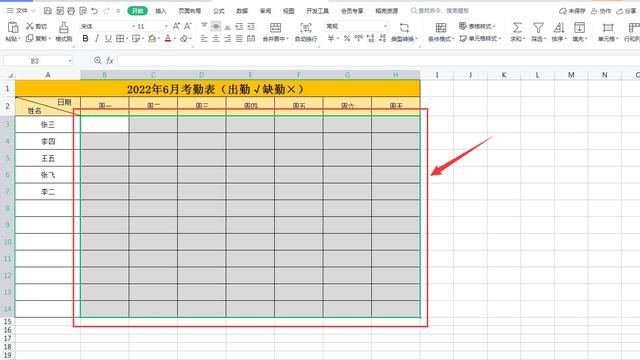Toggle underline formatting
640x360 pixels.
tap(108, 38)
